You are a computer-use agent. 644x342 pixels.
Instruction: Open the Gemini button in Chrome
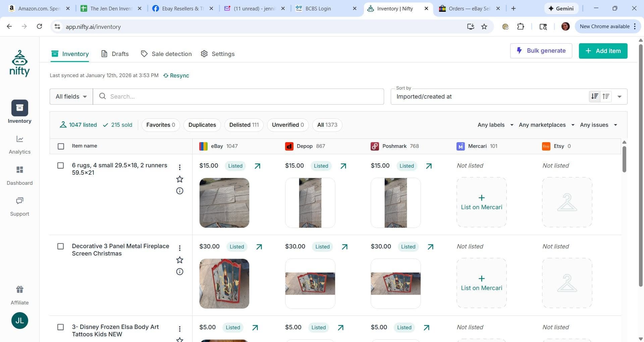(561, 8)
